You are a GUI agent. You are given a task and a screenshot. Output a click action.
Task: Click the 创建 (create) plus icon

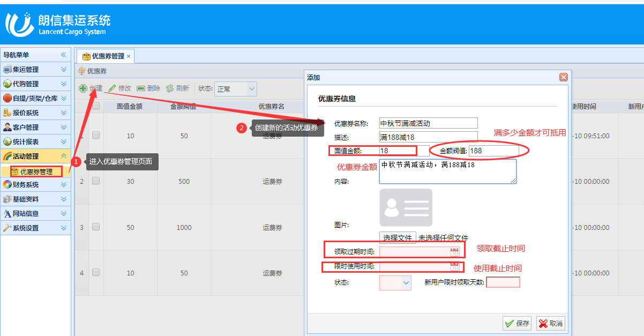(83, 88)
